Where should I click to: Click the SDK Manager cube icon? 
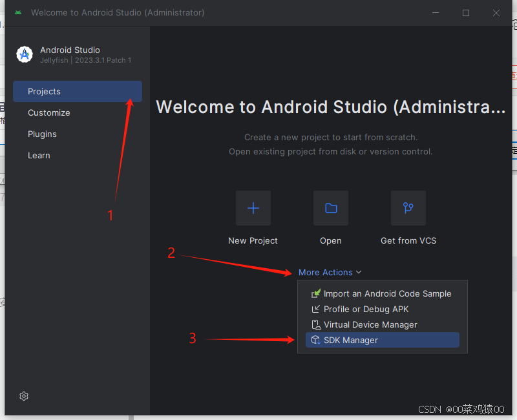coord(316,340)
